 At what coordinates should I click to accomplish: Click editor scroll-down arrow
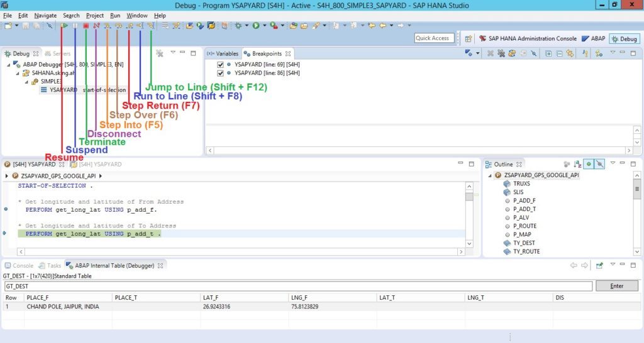tap(469, 243)
